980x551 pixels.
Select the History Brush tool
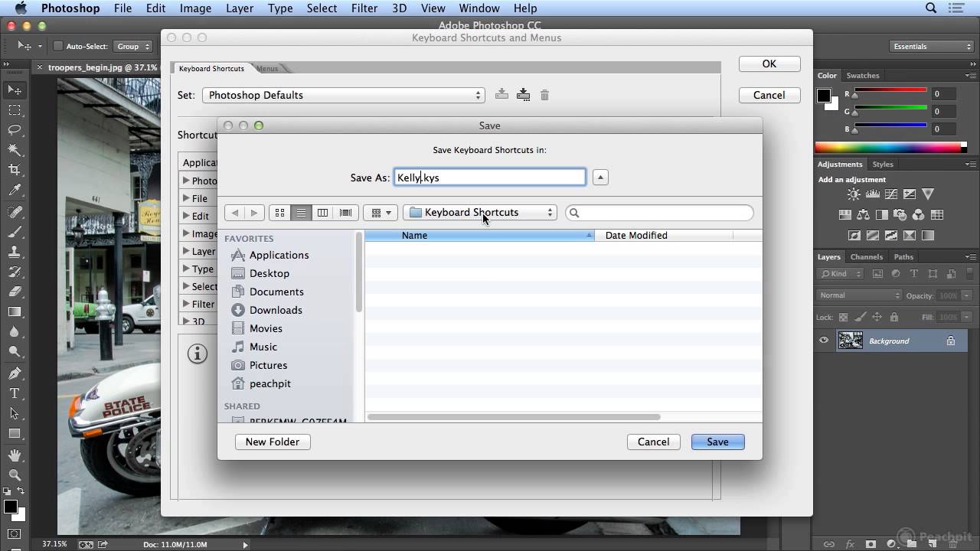pyautogui.click(x=15, y=272)
